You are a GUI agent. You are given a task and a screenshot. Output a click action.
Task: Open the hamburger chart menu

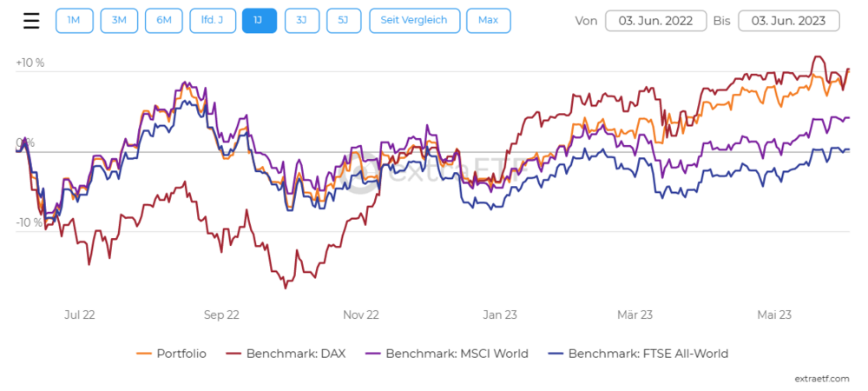click(x=31, y=21)
